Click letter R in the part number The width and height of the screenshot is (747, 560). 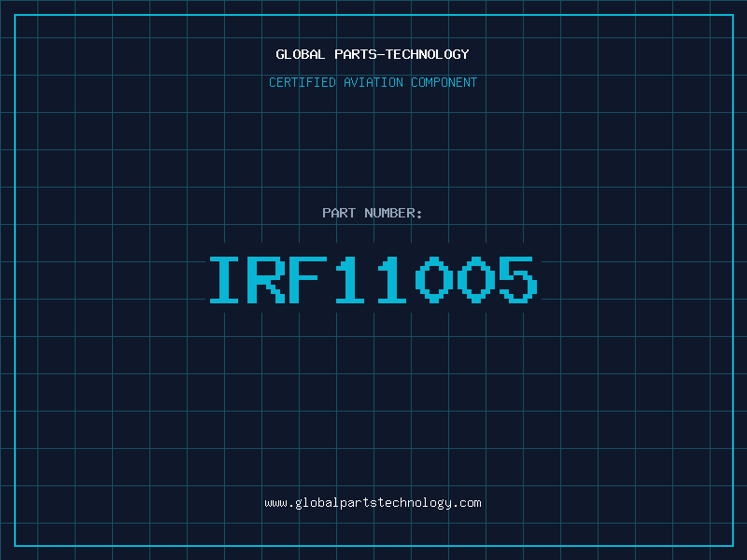click(x=268, y=280)
